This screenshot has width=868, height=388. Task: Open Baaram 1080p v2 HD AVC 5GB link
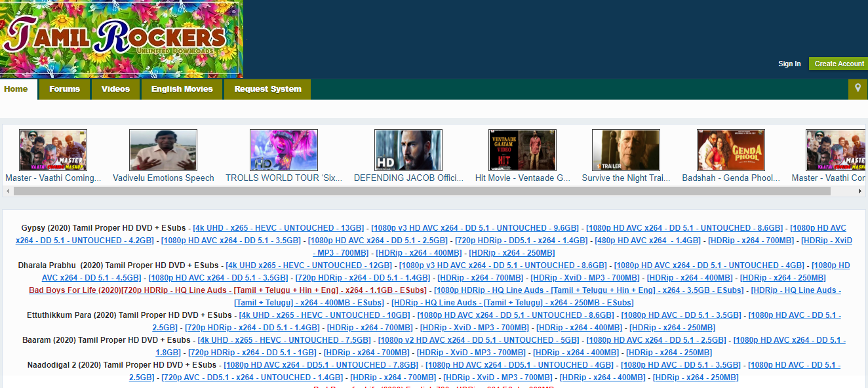point(479,340)
